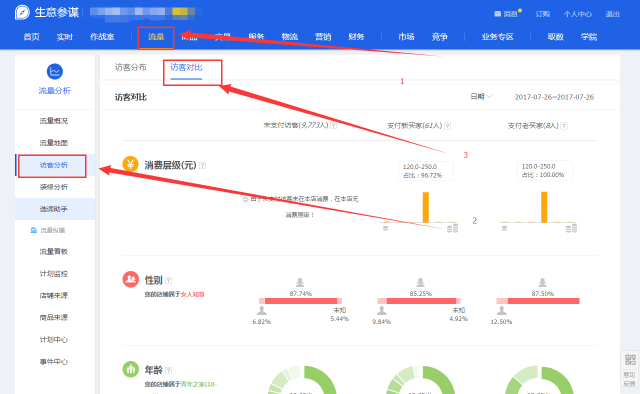Open 业务专区 in top navigation
This screenshot has height=394, width=640.
498,37
